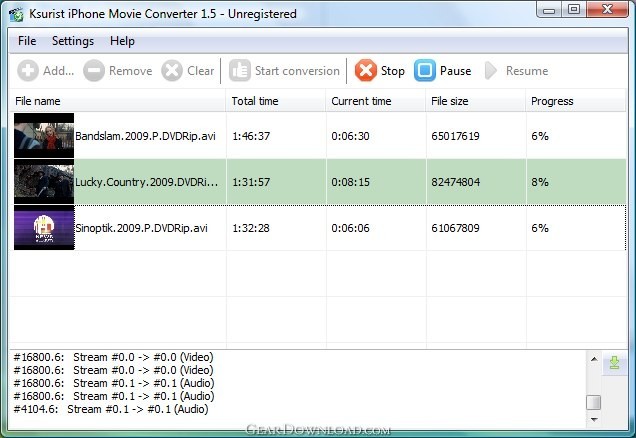This screenshot has height=438, width=636.
Task: Click the Resume play arrow icon
Action: (x=491, y=71)
